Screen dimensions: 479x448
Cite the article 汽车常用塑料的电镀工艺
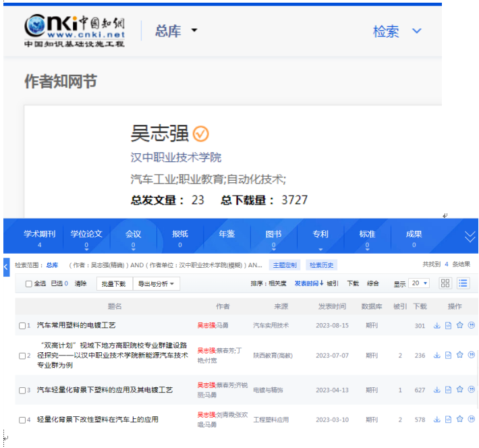[472, 325]
